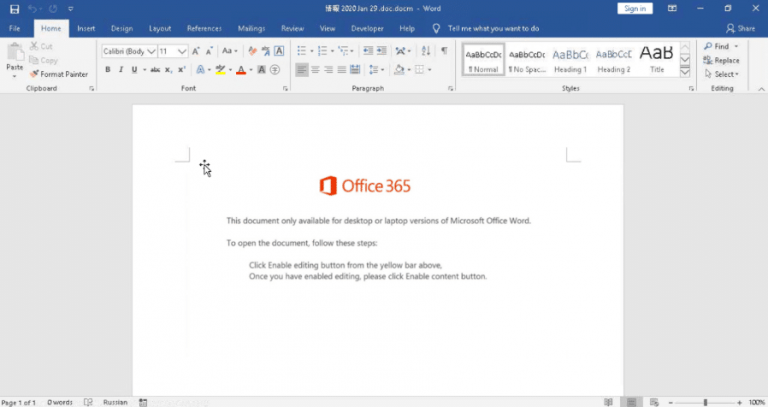Click the Sign in button
768x407 pixels.
point(634,9)
